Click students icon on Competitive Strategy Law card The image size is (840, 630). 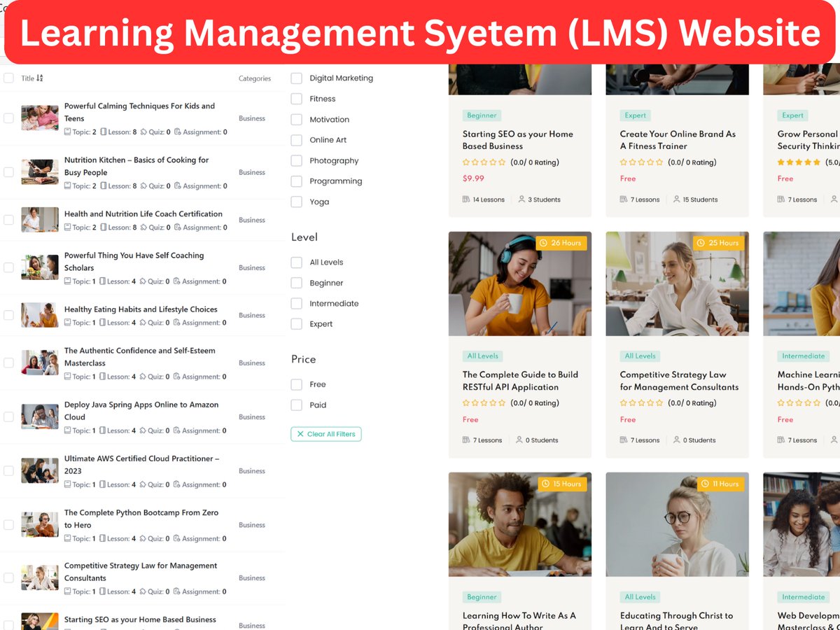[x=677, y=440]
